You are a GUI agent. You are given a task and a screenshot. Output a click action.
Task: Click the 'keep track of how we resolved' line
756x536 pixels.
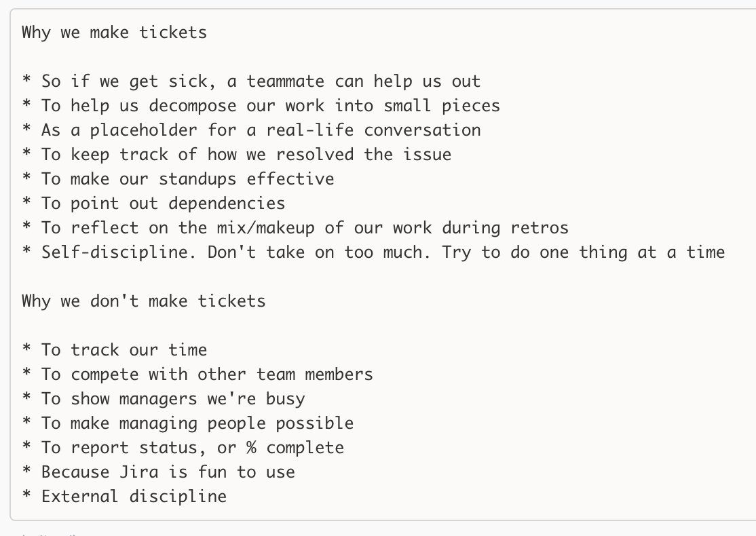pyautogui.click(x=237, y=154)
